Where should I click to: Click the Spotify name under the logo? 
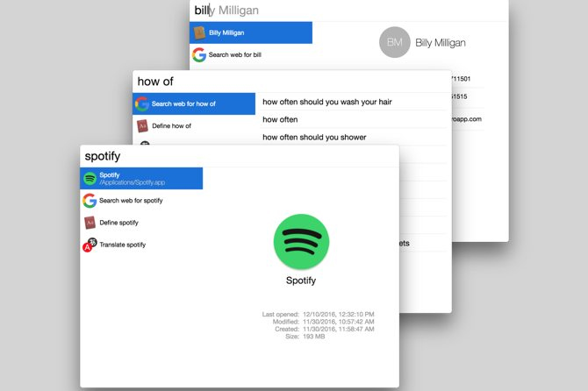(301, 281)
